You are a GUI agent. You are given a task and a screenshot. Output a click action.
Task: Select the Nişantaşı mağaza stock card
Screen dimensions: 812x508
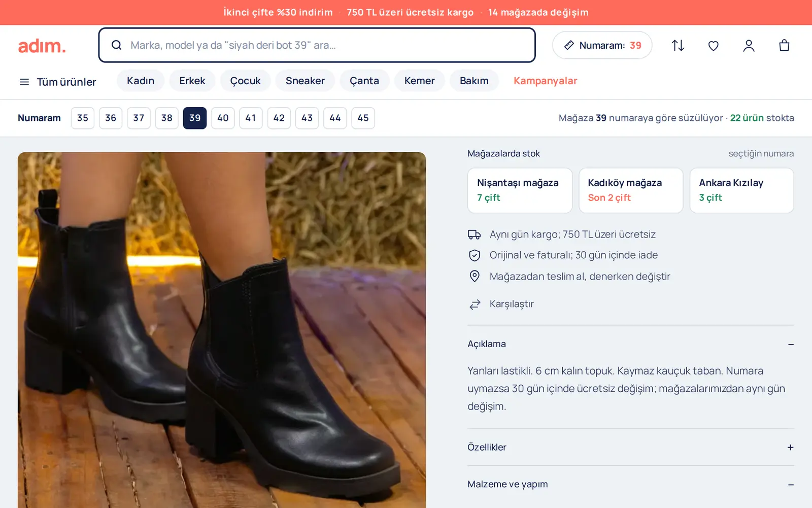(x=520, y=190)
